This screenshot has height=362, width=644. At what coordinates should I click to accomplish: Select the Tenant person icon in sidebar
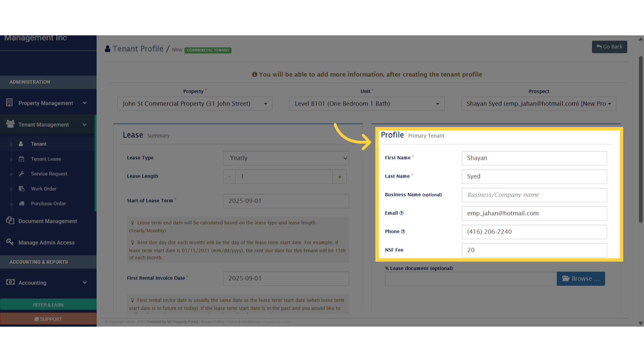tap(21, 143)
